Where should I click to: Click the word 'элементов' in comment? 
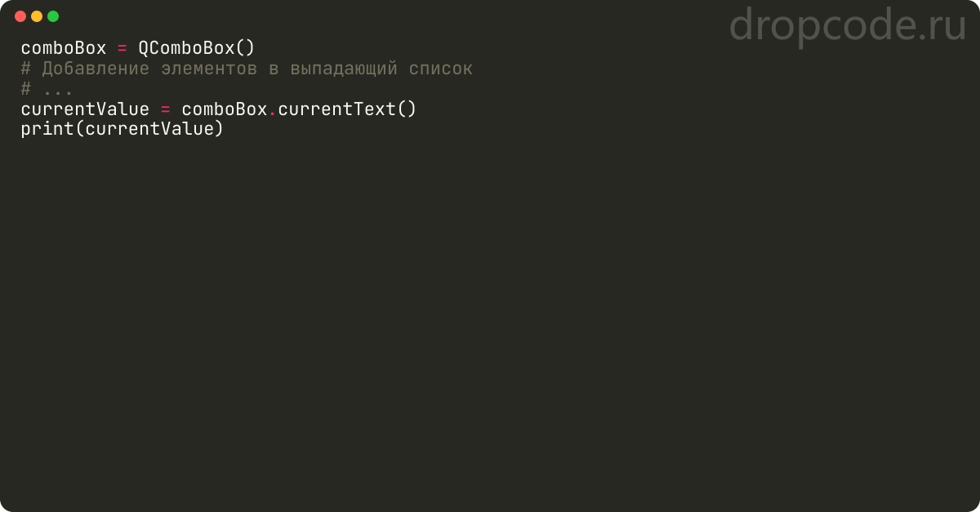(x=209, y=69)
